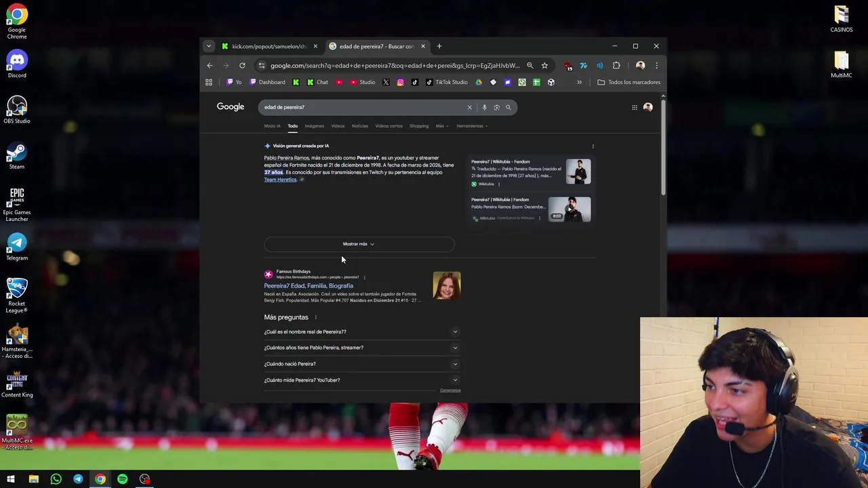Open Peereira7 Edad, Familia, Biografía result
This screenshot has height=488, width=868.
click(x=309, y=286)
